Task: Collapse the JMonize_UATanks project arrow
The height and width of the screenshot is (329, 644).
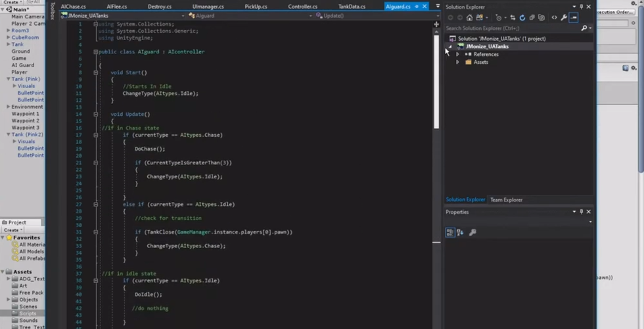Action: click(450, 47)
